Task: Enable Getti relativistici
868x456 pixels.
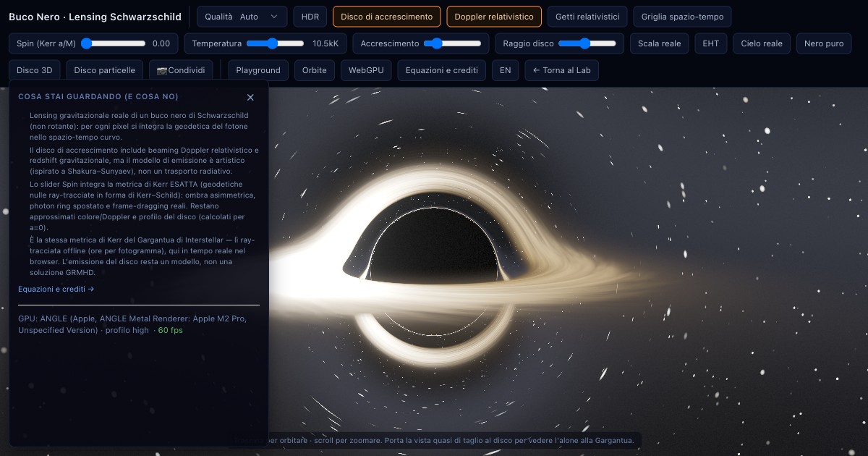Action: [587, 16]
